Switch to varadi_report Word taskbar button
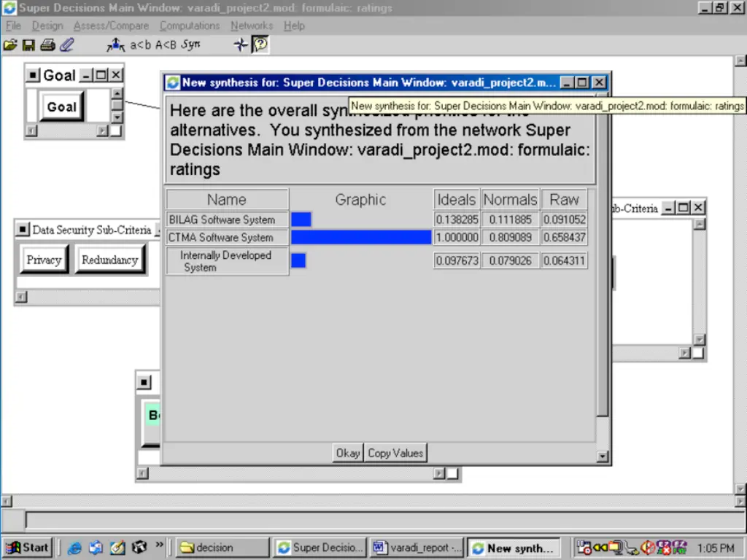 click(417, 548)
